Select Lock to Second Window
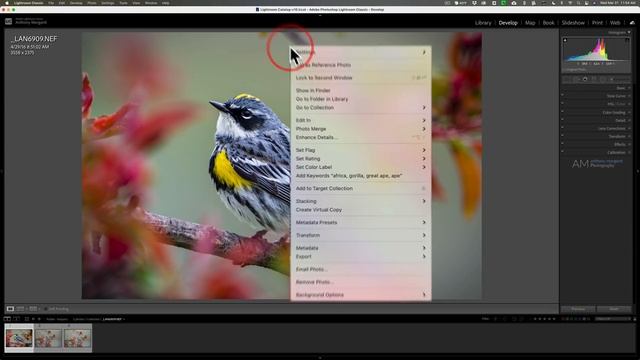Viewport: 640px width, 360px height. point(361,78)
